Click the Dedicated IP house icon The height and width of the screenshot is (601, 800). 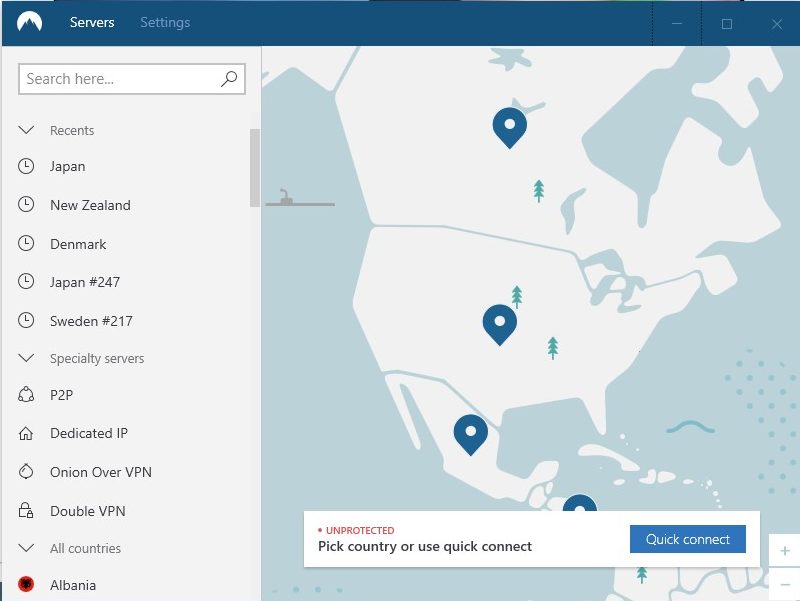(x=26, y=433)
